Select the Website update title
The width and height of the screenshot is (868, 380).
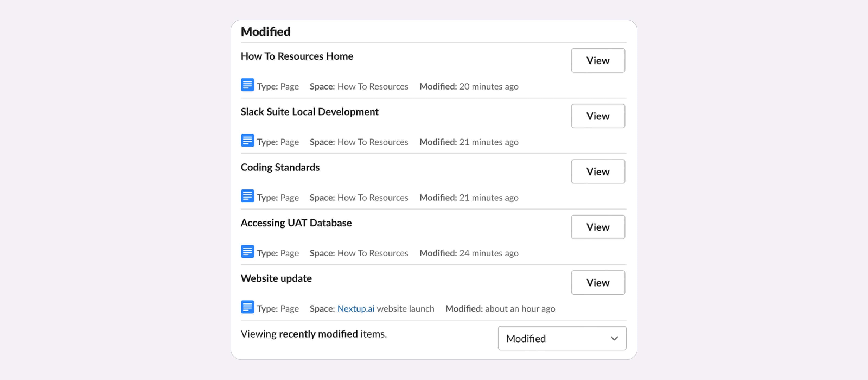(276, 278)
